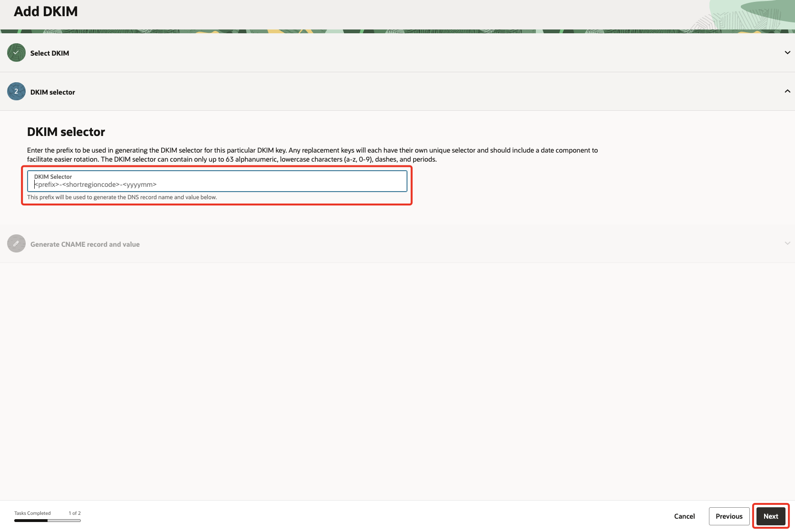795x532 pixels.
Task: Expand the Generate CNAME record and value section
Action: pos(788,243)
